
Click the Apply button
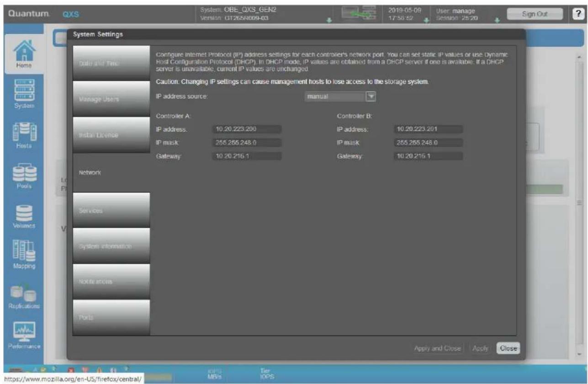480,348
